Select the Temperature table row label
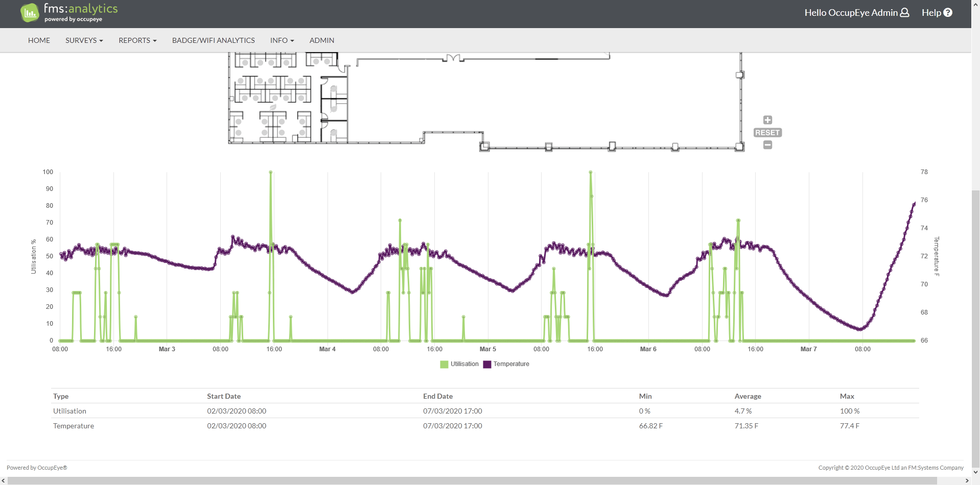The image size is (980, 485). point(74,426)
